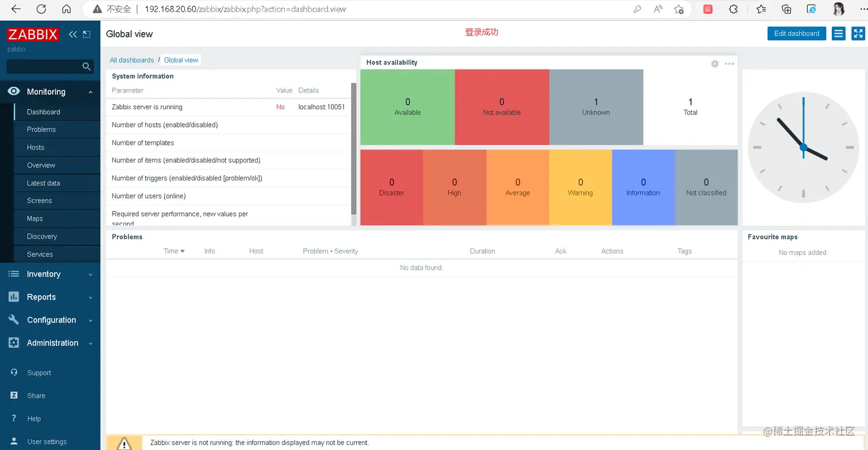The width and height of the screenshot is (868, 450).
Task: Click the Administration gear icon
Action: [14, 343]
